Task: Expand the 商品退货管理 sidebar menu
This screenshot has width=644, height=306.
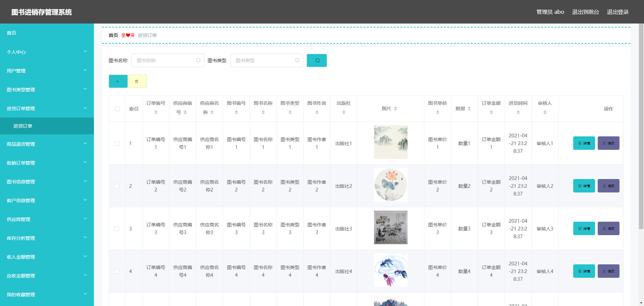Action: 47,144
